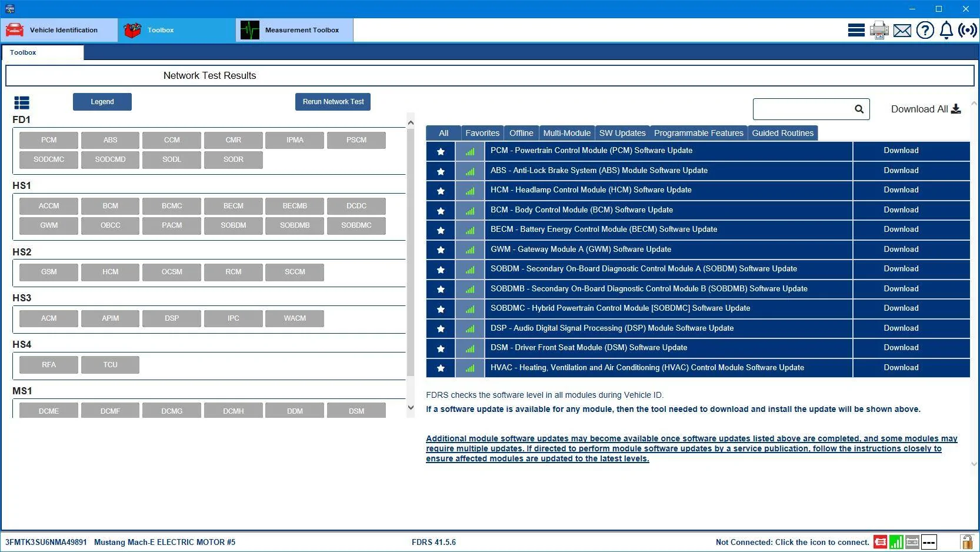The image size is (980, 552).
Task: Favorite the DSP software update star
Action: (x=441, y=329)
